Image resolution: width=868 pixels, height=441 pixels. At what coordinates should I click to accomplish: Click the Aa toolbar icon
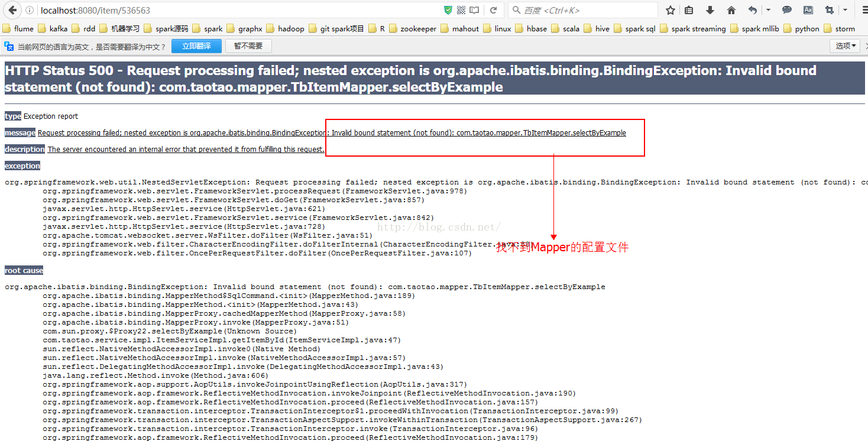pyautogui.click(x=808, y=10)
